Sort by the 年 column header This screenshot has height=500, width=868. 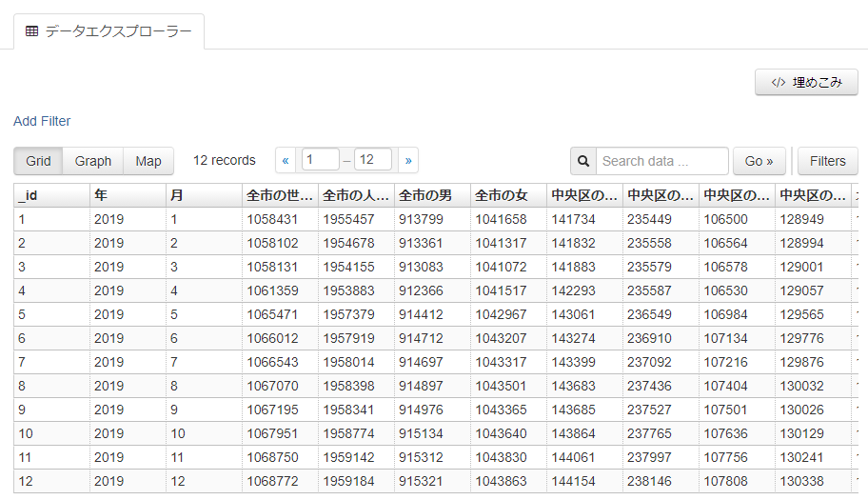click(128, 195)
